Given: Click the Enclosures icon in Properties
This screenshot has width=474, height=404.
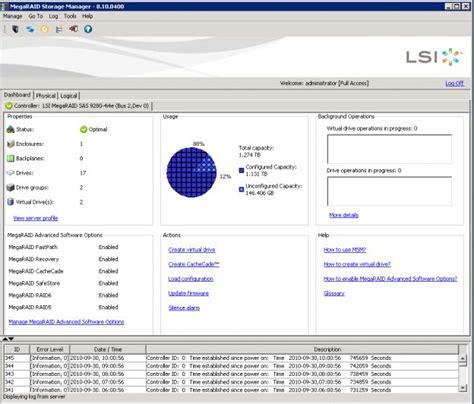Looking at the screenshot, I should click(x=11, y=144).
